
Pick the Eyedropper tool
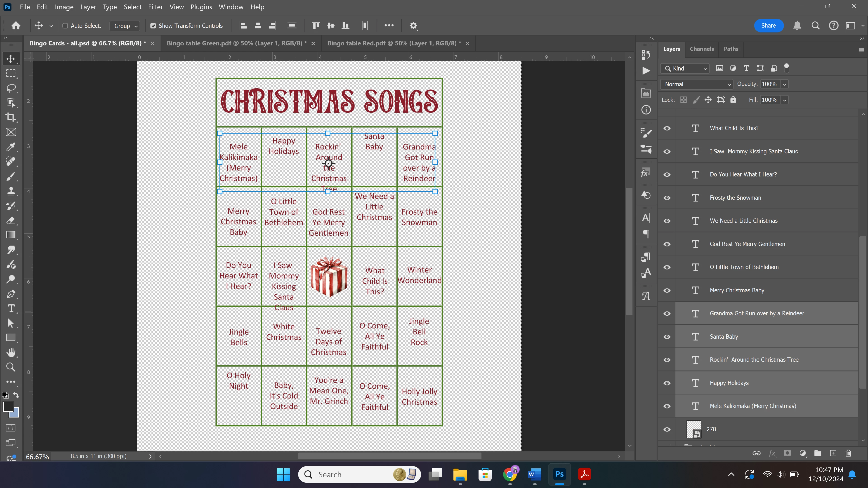11,147
